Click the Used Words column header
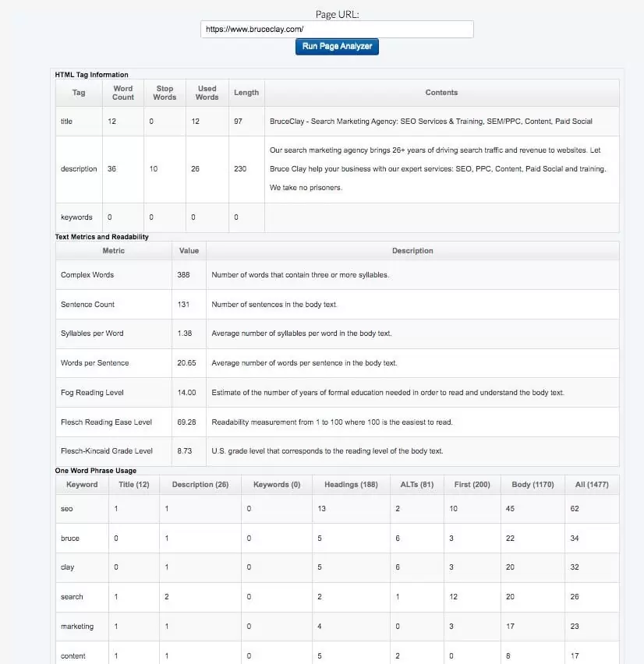Viewport: 644px width, 664px height. pos(207,93)
